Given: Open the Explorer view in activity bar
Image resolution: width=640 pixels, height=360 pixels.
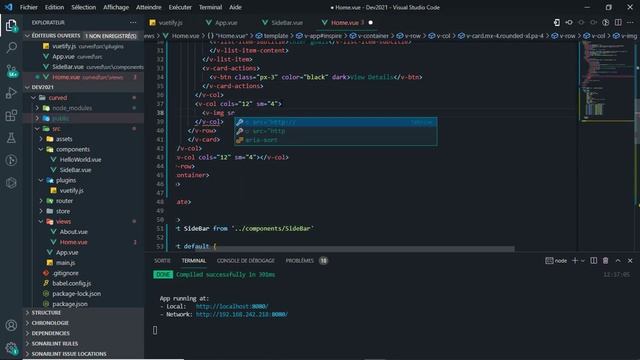Looking at the screenshot, I should 11,25.
